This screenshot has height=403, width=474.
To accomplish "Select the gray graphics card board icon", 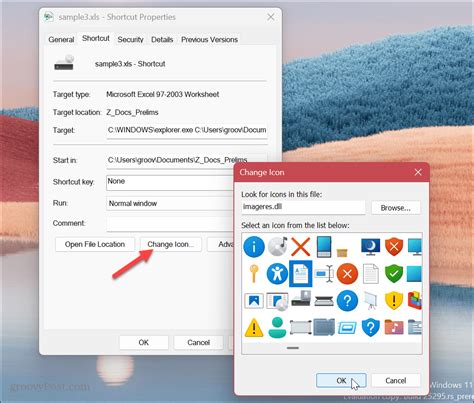I will tap(301, 327).
